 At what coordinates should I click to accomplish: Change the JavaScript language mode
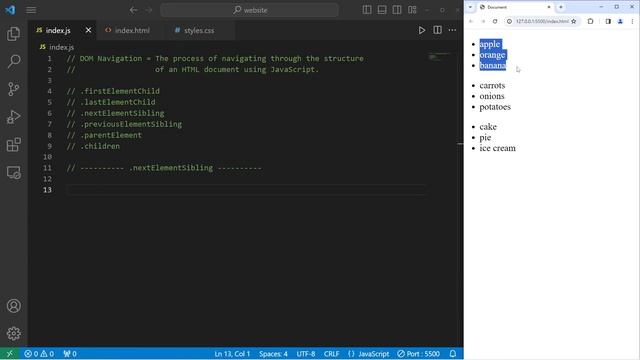point(369,353)
